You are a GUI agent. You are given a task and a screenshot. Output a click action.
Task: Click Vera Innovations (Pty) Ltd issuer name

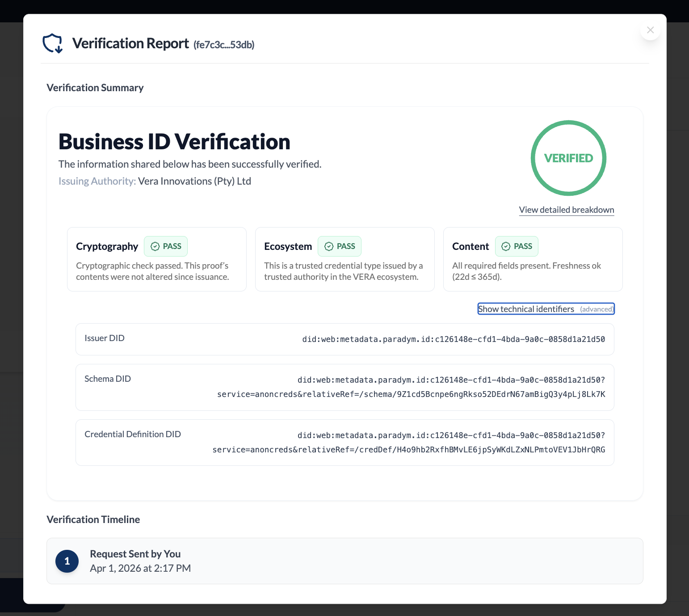point(194,181)
